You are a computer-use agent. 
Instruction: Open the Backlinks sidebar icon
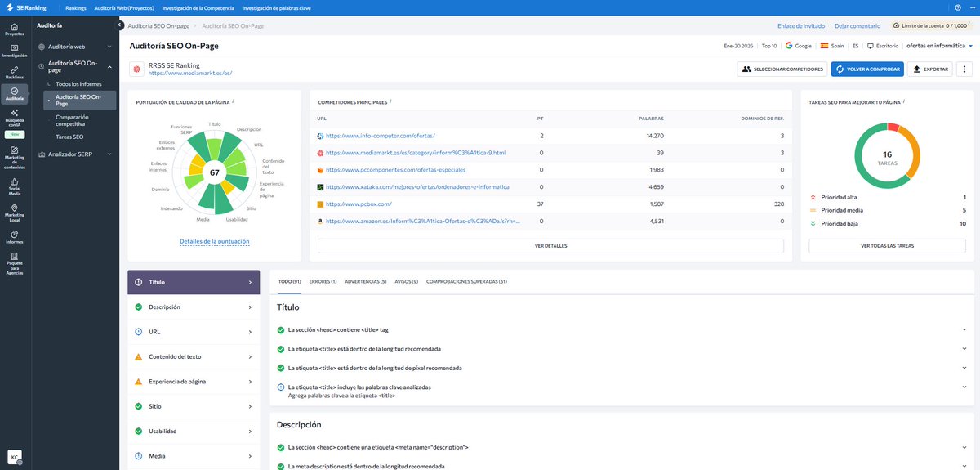15,72
